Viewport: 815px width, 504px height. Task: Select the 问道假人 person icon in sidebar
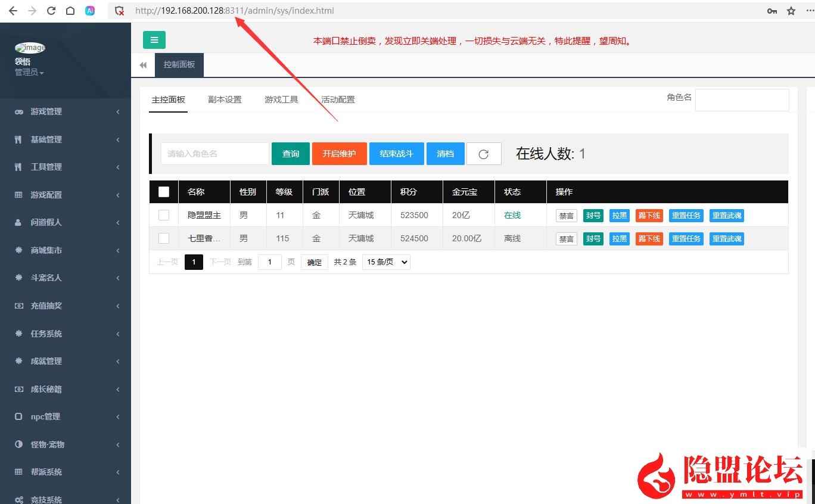(18, 222)
